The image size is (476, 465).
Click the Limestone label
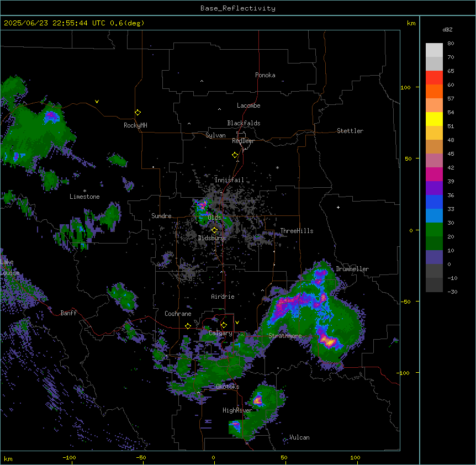[84, 197]
